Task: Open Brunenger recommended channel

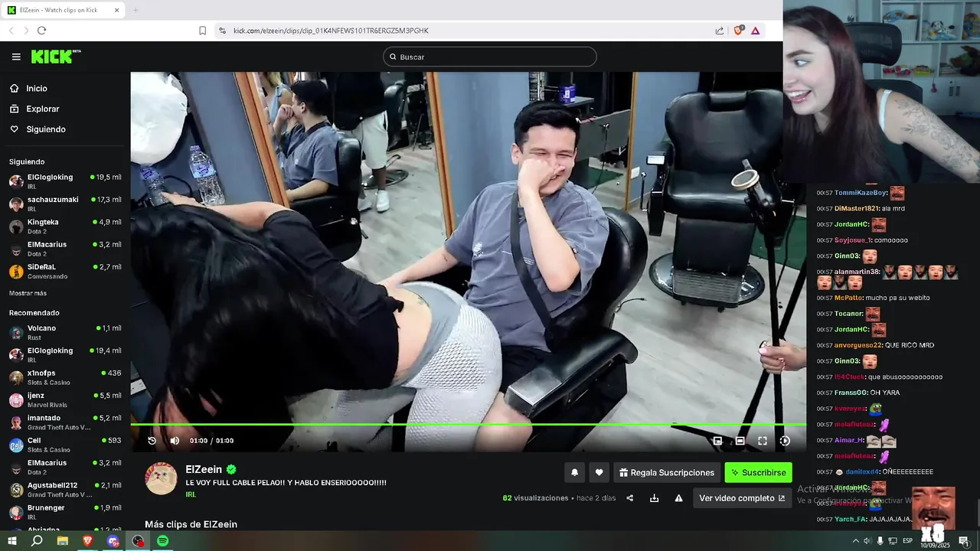Action: click(x=65, y=512)
